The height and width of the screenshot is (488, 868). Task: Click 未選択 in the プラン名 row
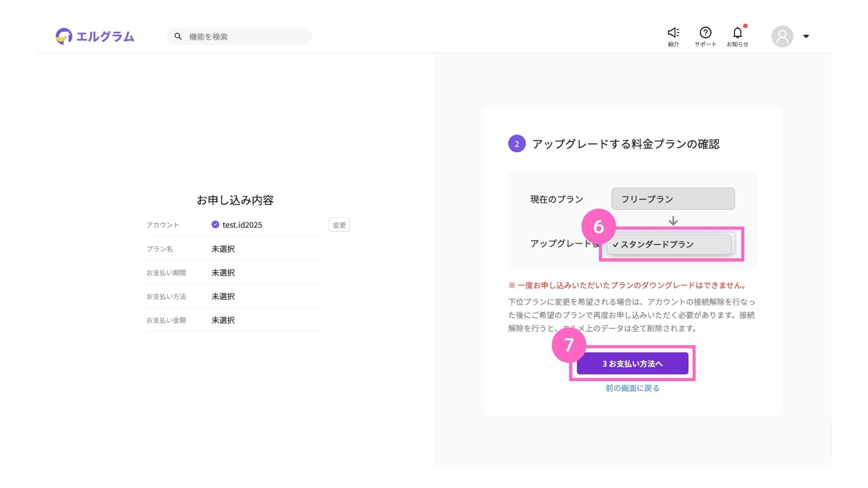point(223,249)
